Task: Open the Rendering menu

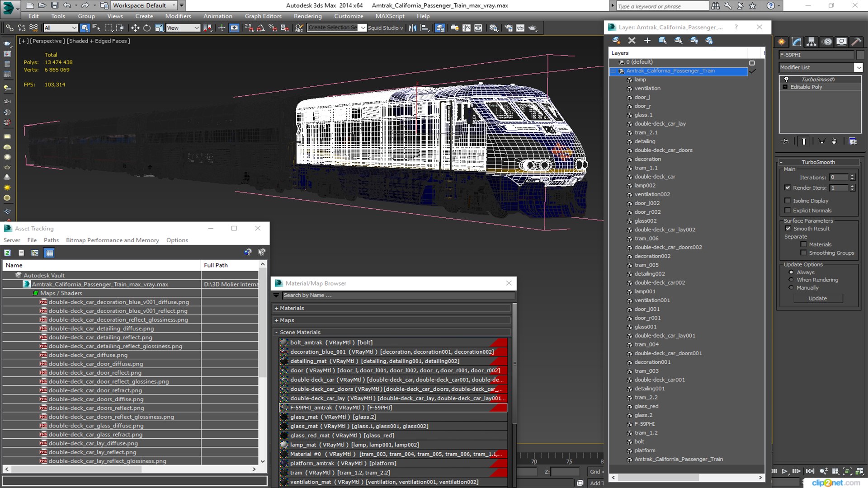Action: pos(307,16)
